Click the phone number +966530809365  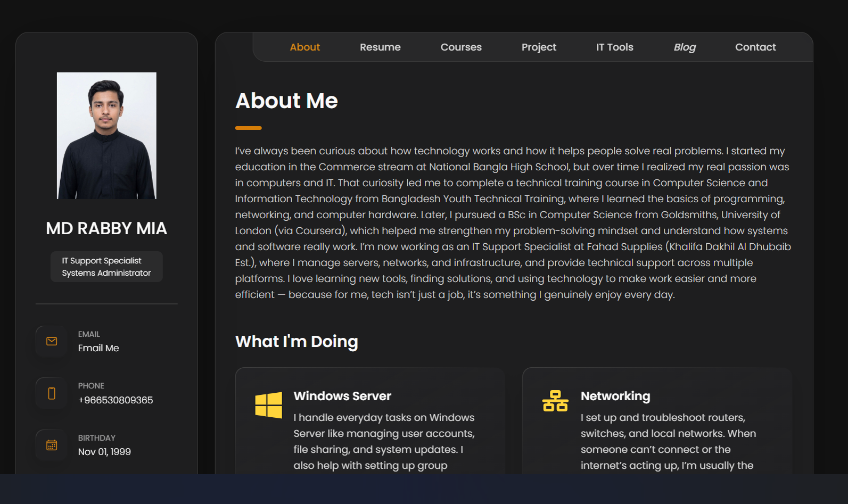point(116,400)
